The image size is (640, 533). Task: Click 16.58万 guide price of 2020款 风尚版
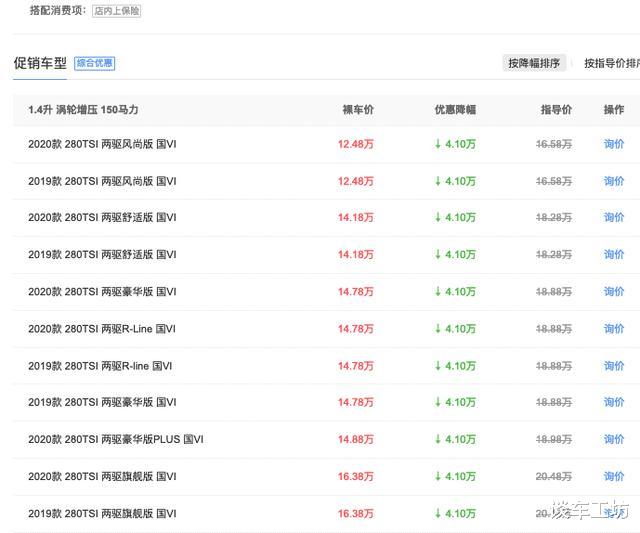coord(553,144)
